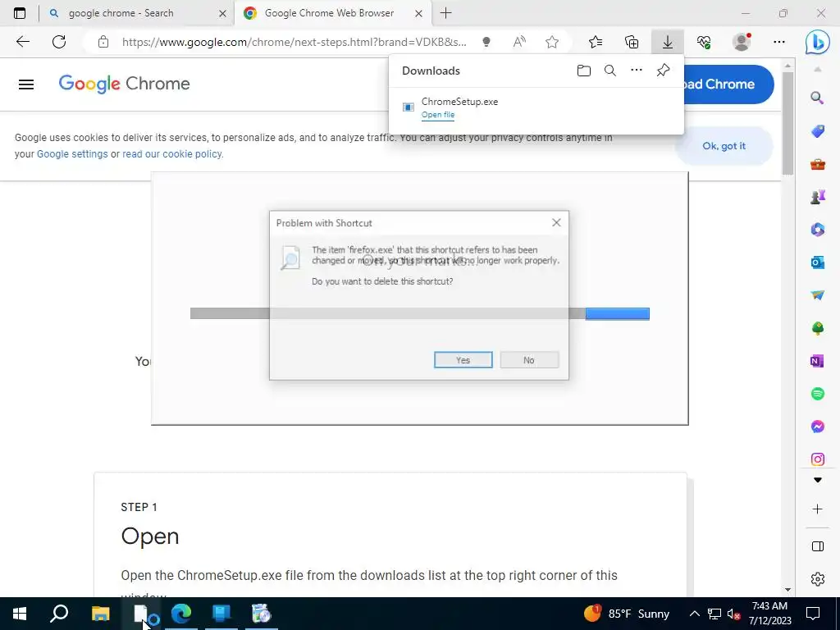840x630 pixels.
Task: View site information lock icon
Action: [103, 42]
